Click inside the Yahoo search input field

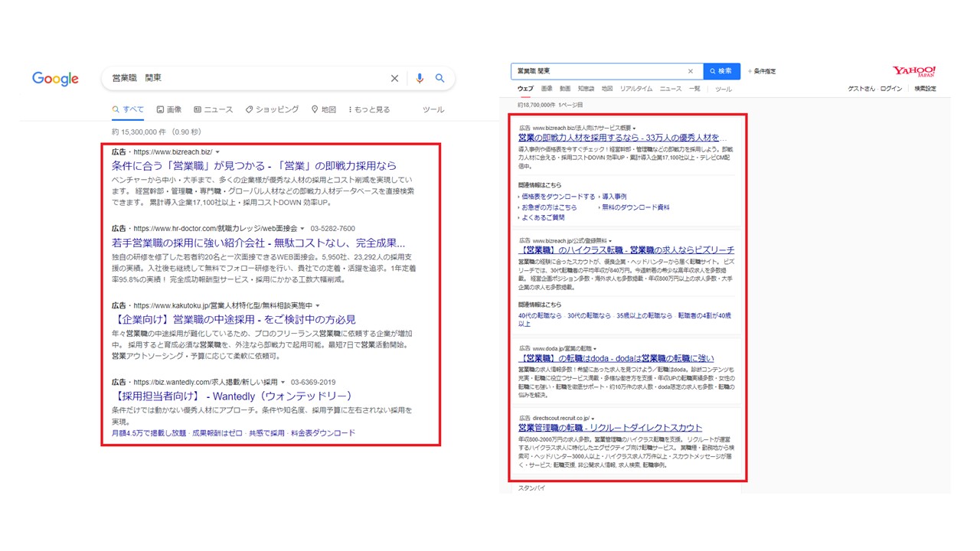click(x=597, y=70)
